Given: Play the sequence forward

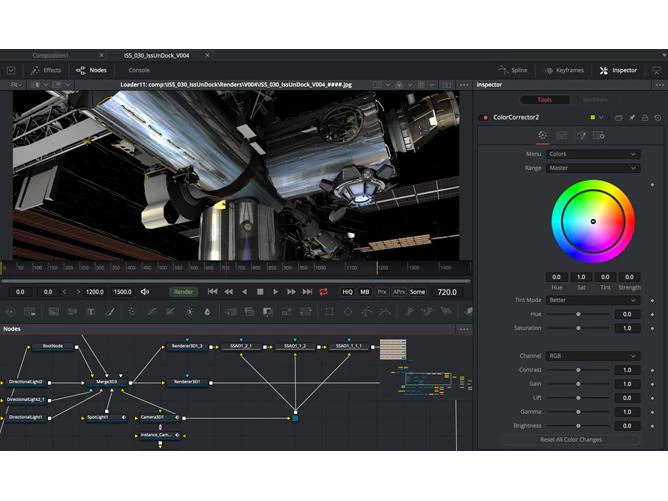Looking at the screenshot, I should point(276,292).
